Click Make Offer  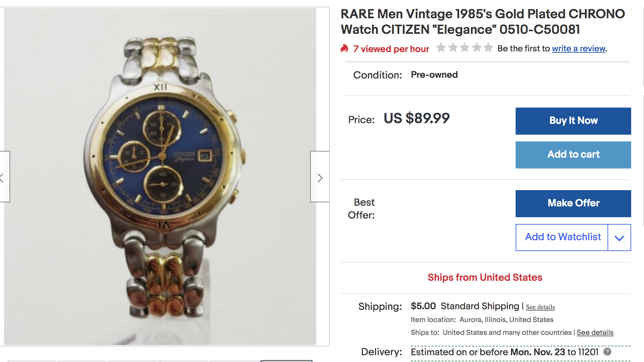573,203
